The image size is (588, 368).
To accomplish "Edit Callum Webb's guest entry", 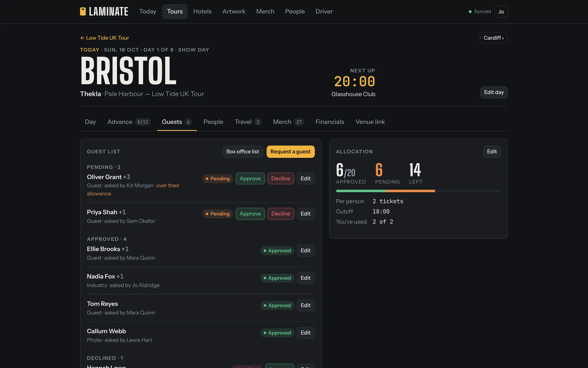I will click(305, 333).
